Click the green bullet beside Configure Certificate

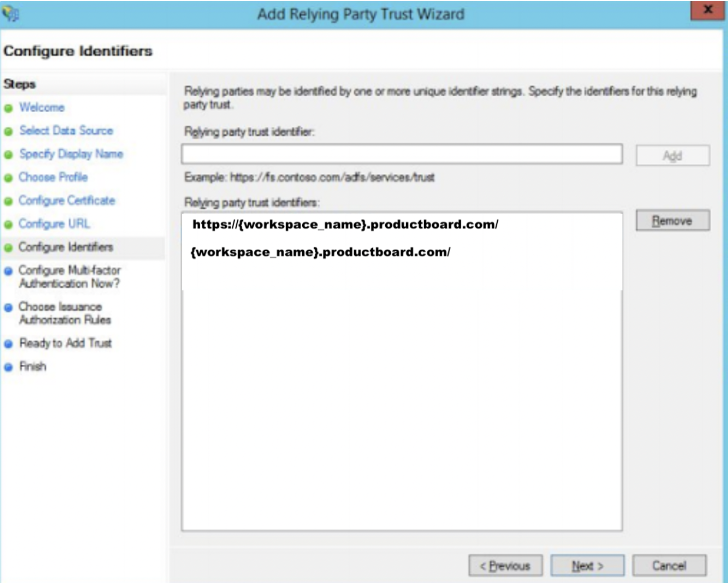[8, 201]
